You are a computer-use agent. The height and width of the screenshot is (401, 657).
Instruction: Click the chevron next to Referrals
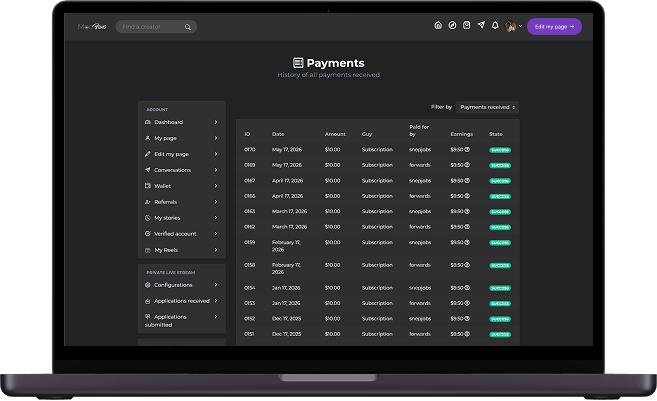tap(216, 202)
